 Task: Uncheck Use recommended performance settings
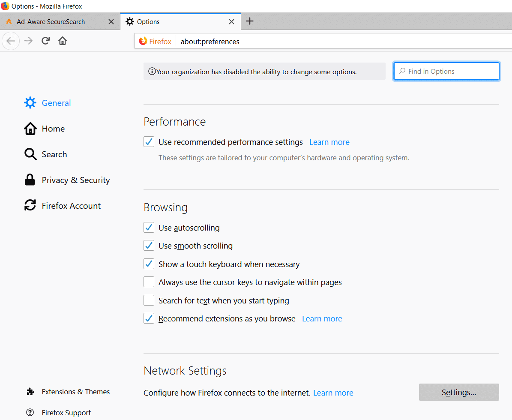[x=149, y=142]
